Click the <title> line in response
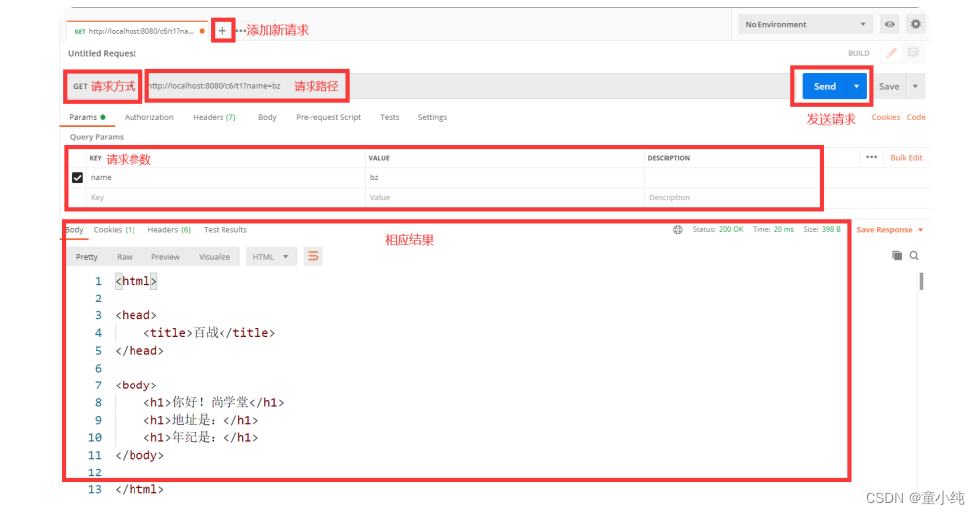980x514 pixels. point(209,333)
